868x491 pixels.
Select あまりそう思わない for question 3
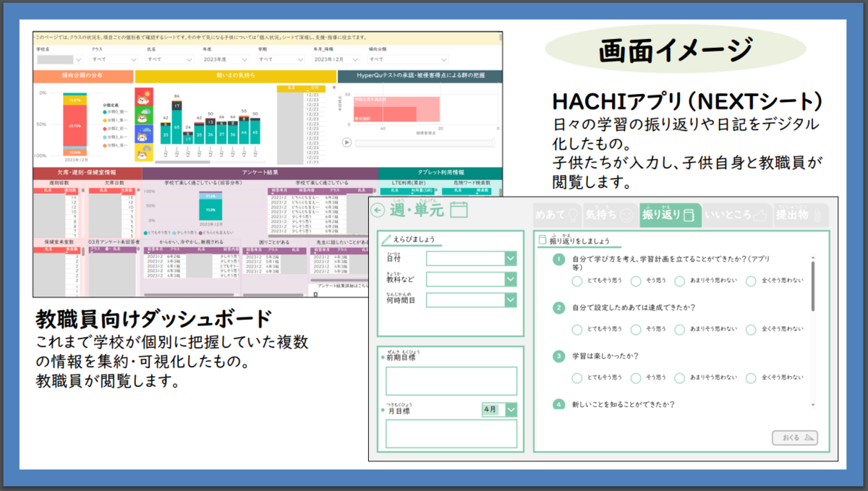tap(679, 377)
